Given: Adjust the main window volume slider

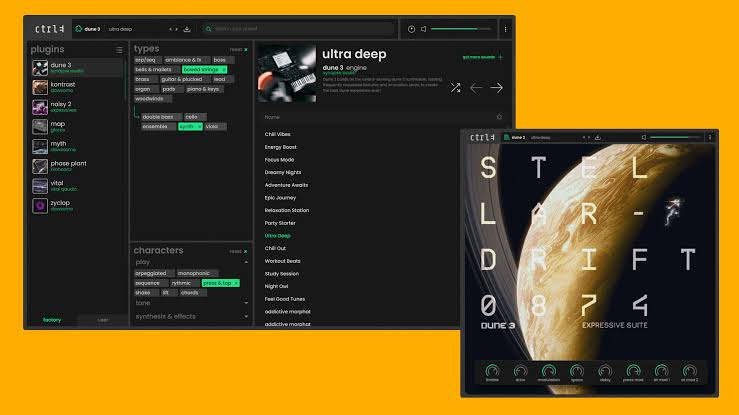Looking at the screenshot, I should (x=460, y=29).
